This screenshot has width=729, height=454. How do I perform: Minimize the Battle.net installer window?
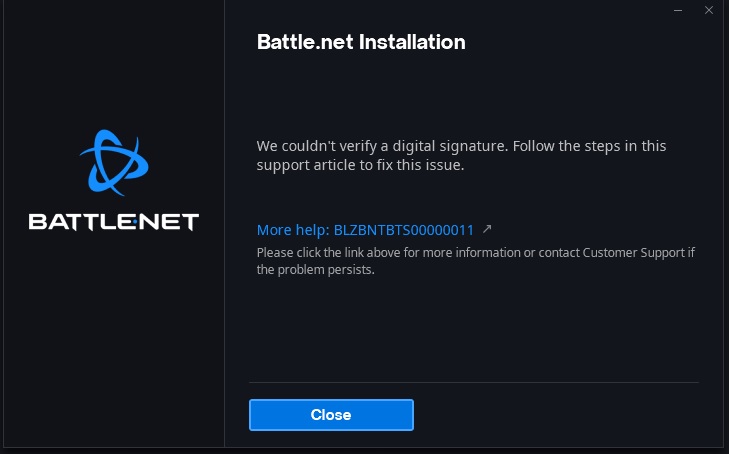(679, 10)
